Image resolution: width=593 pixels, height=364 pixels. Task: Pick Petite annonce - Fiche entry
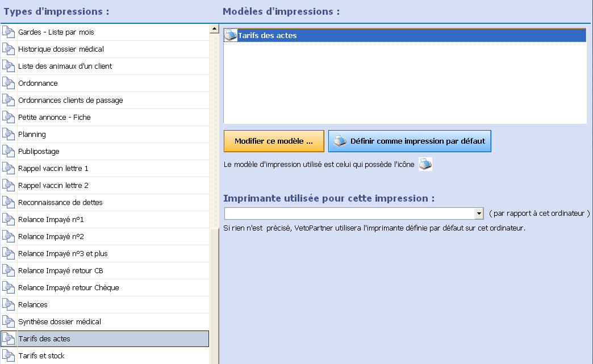[55, 118]
